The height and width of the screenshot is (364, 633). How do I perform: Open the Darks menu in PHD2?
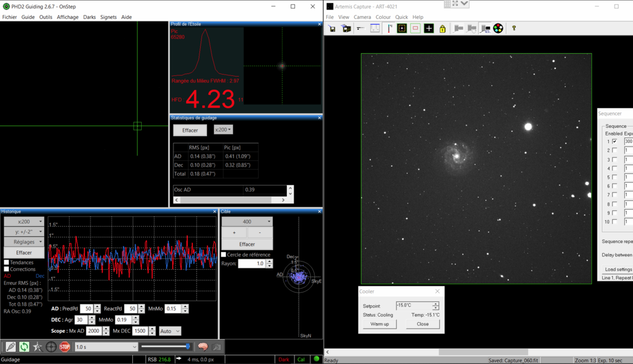pos(89,17)
